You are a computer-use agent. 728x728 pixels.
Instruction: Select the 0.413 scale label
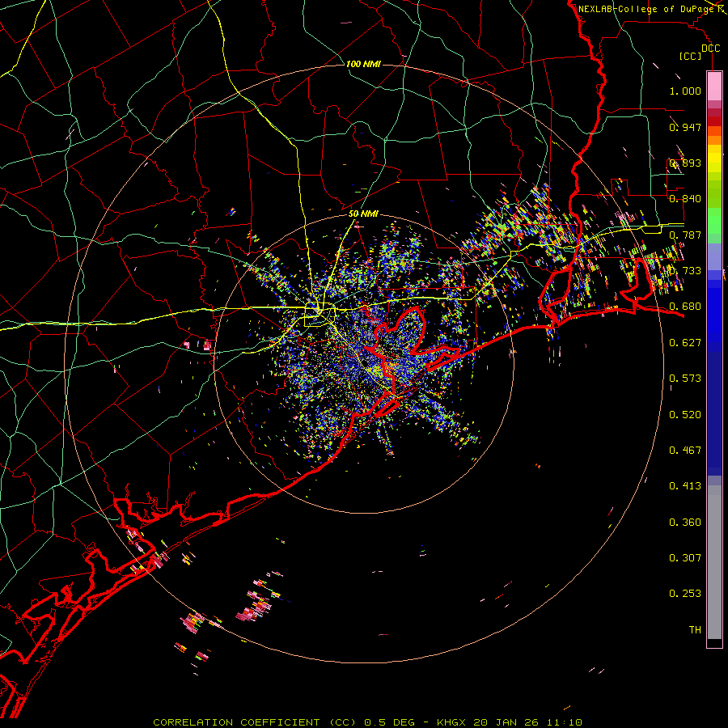point(685,486)
